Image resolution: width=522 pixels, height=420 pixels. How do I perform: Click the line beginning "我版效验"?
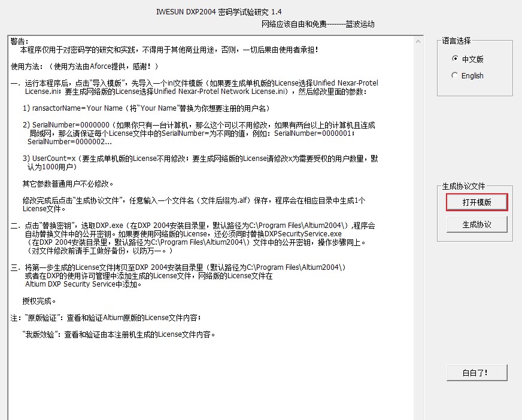[119, 334]
